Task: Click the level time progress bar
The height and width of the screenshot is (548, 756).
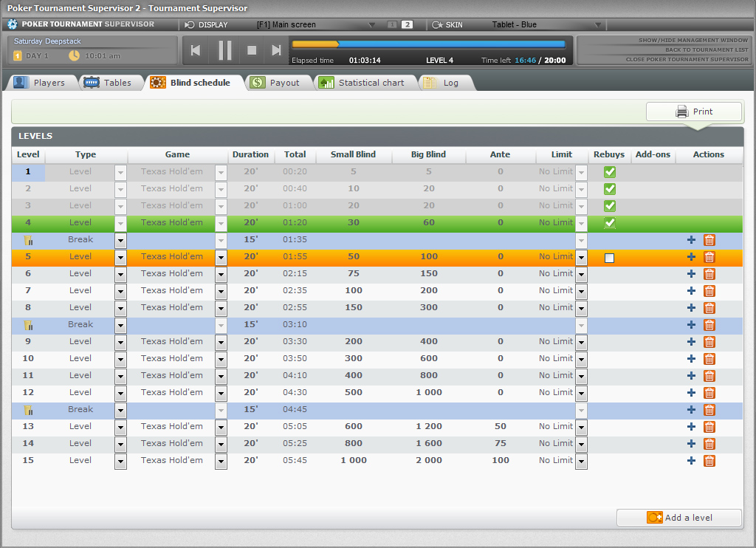Action: point(428,44)
